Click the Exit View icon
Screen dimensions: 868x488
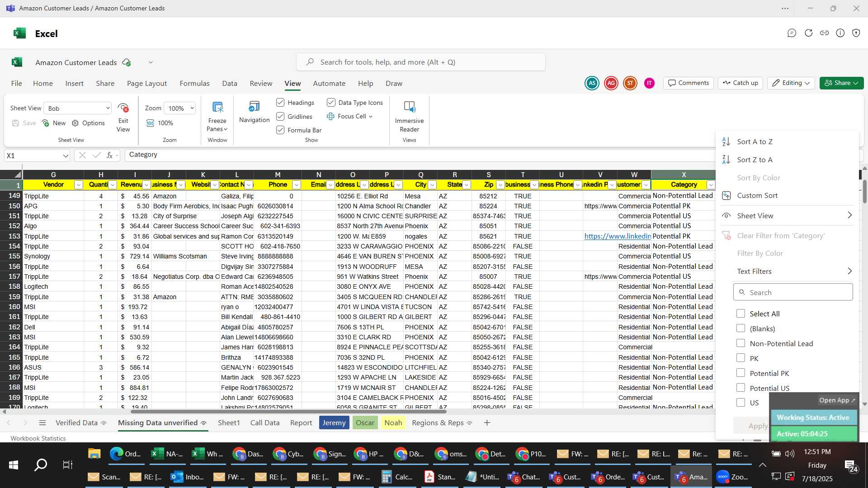pos(123,108)
